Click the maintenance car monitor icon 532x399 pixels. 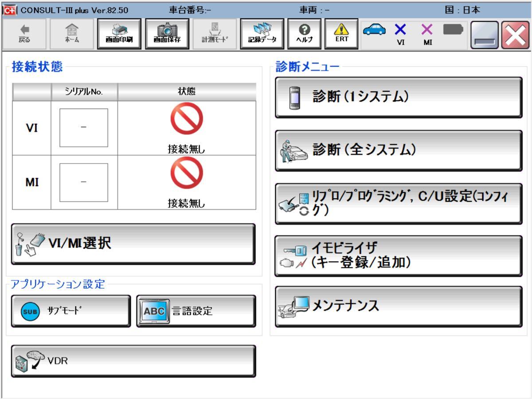tap(293, 307)
